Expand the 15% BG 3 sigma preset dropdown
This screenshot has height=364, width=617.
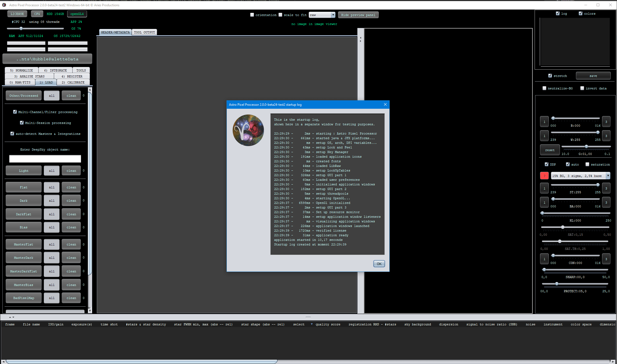click(608, 176)
